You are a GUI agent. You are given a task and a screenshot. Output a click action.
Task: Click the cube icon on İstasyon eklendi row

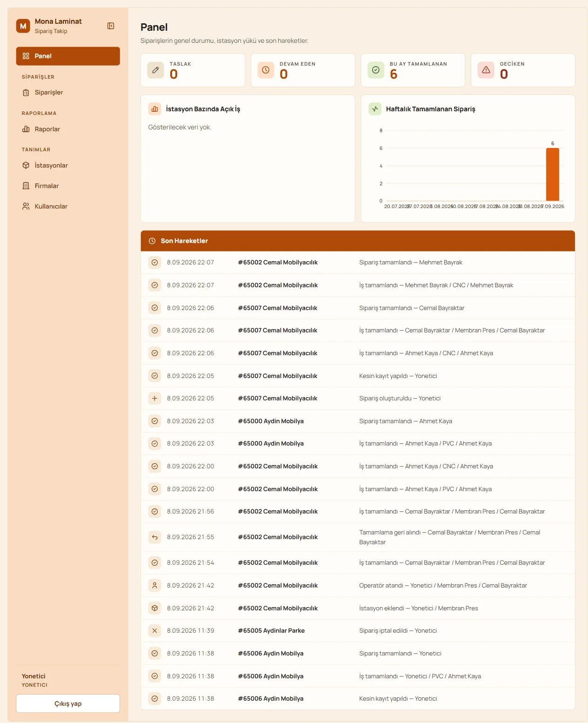pos(155,608)
